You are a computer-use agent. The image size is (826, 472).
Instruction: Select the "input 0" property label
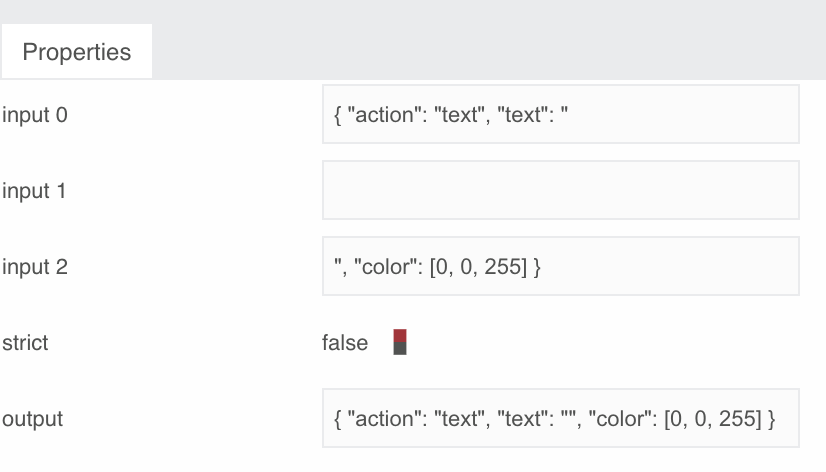[35, 115]
